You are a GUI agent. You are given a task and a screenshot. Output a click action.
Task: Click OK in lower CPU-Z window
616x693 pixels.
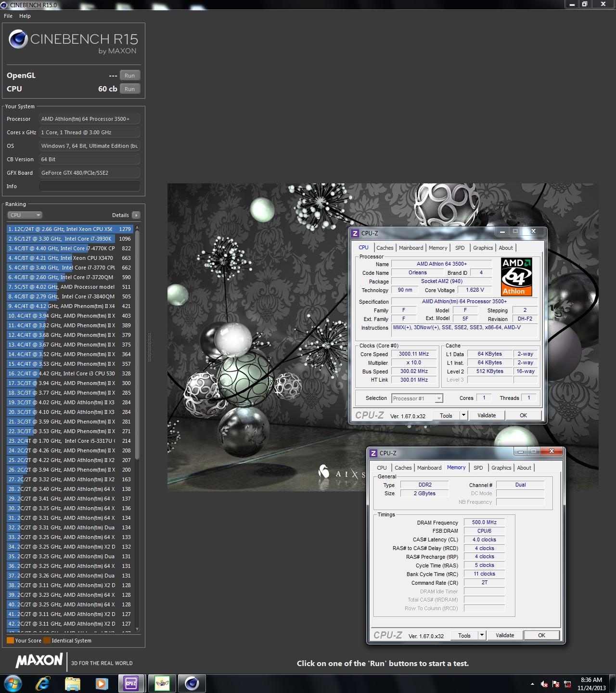tap(541, 635)
